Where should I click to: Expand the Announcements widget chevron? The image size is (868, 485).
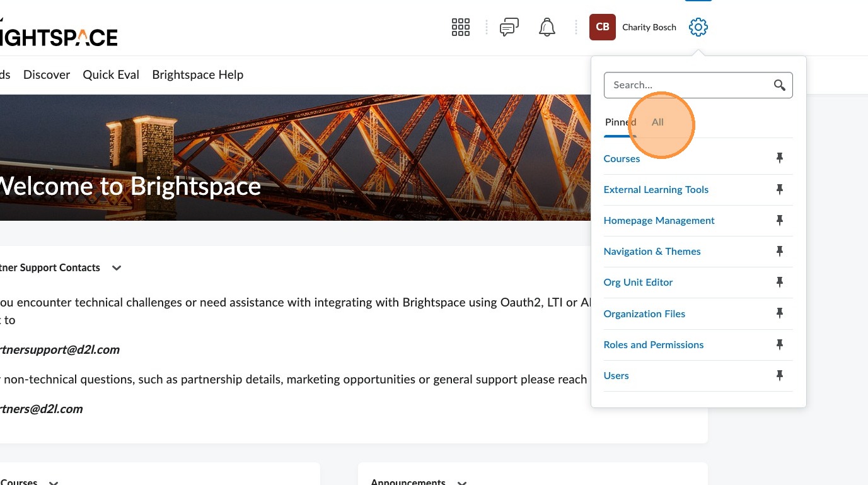click(x=462, y=482)
